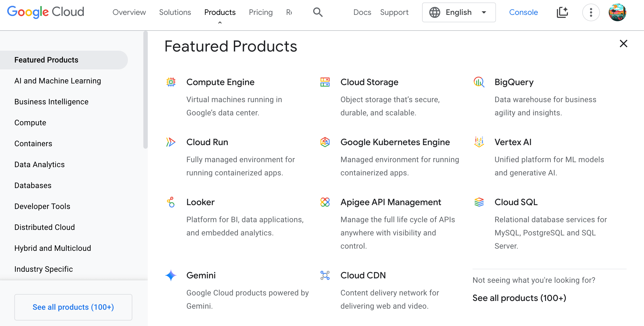
Task: Click the truncated 'Re' nav item
Action: click(289, 12)
